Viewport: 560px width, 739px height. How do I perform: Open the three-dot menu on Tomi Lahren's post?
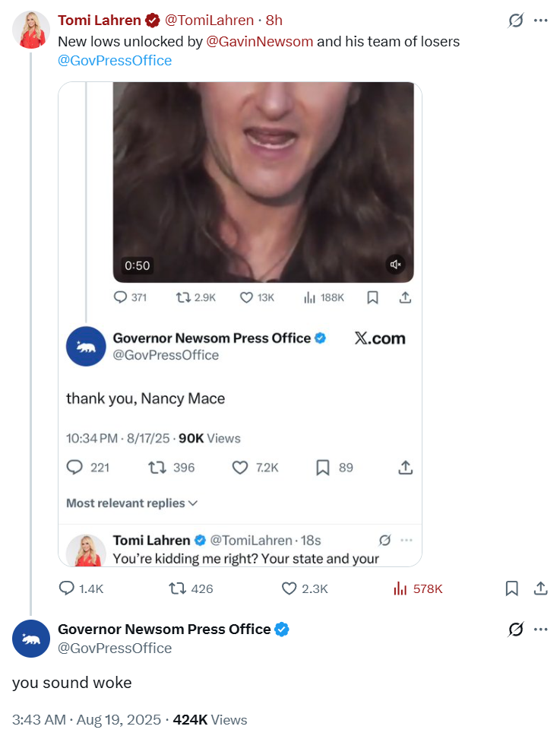pos(540,21)
